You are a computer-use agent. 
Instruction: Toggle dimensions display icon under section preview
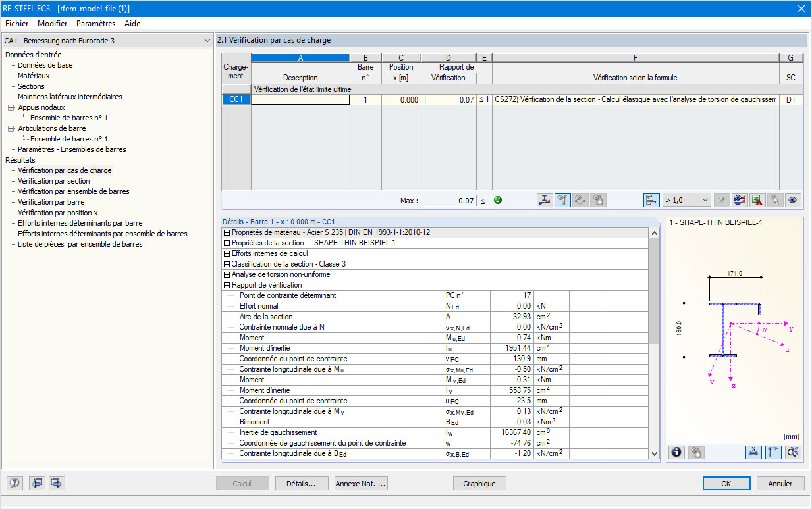click(754, 452)
